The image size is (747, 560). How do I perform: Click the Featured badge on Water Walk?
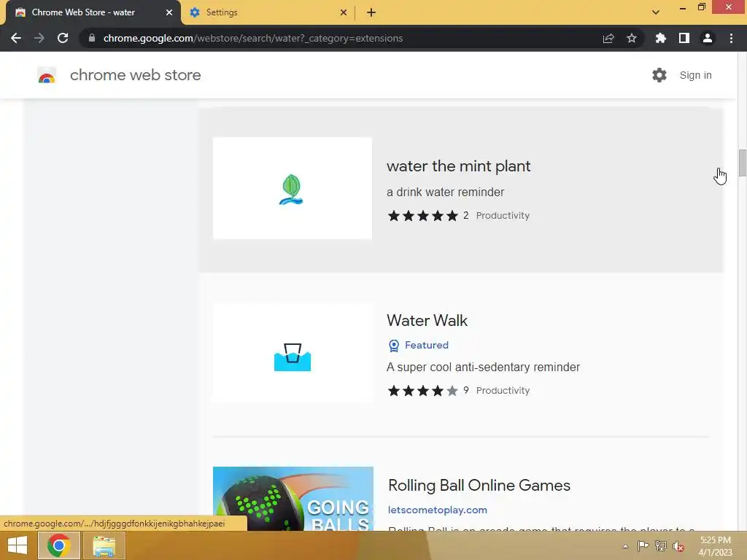(x=419, y=345)
